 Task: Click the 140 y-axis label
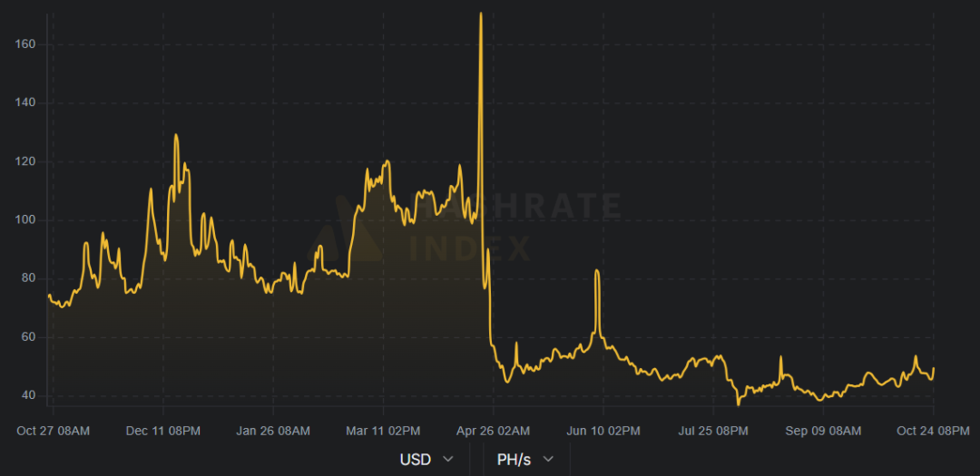[25, 102]
